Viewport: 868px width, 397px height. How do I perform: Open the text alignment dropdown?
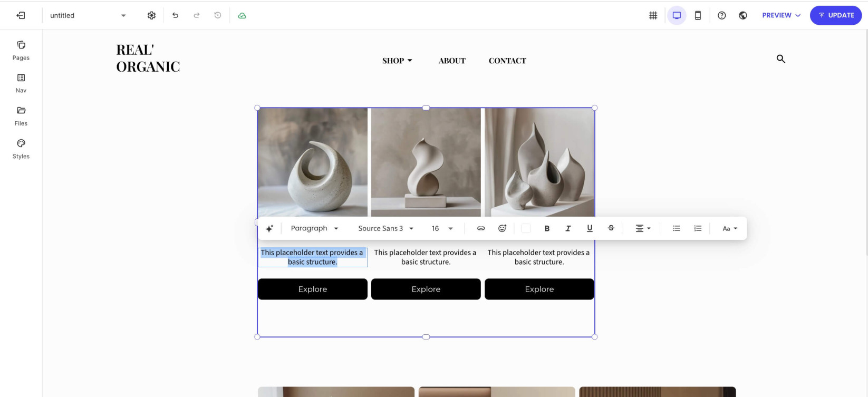click(643, 228)
